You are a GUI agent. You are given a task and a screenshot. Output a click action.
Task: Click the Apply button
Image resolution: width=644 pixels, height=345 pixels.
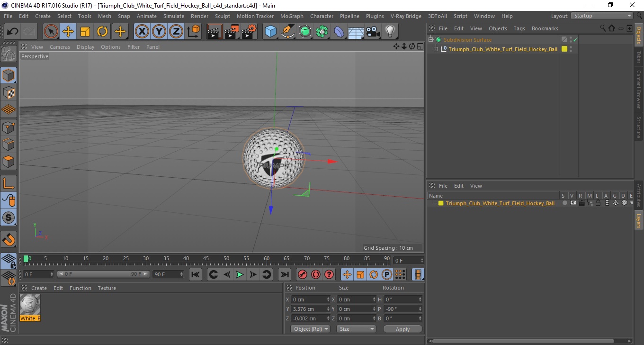coord(402,329)
